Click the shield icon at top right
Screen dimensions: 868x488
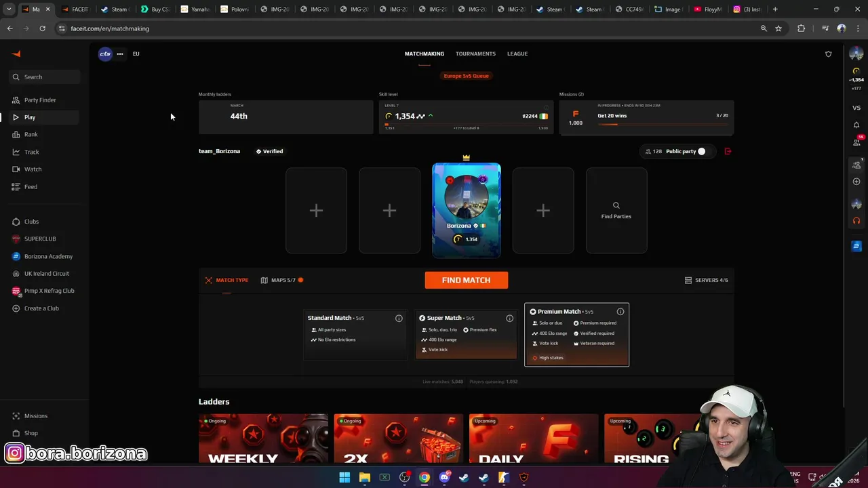point(828,54)
